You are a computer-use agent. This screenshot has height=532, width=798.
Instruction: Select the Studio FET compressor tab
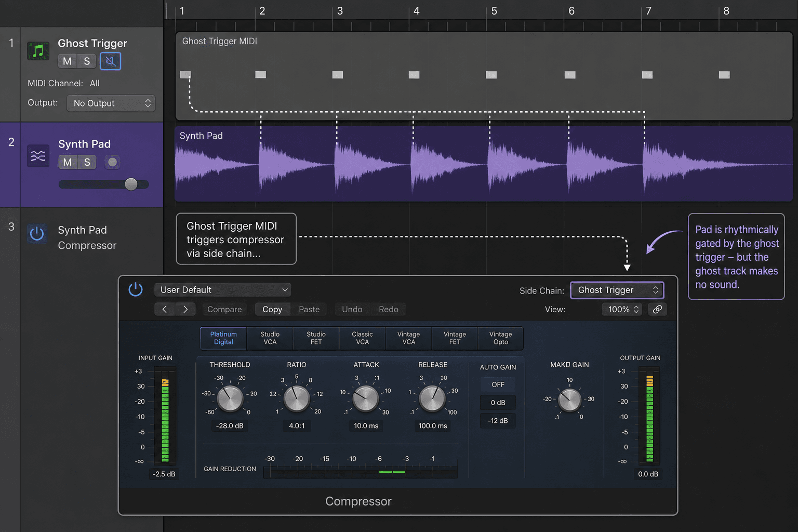click(x=316, y=338)
